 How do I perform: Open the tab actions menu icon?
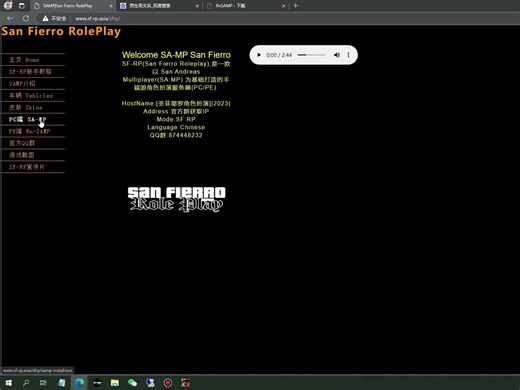(x=22, y=6)
